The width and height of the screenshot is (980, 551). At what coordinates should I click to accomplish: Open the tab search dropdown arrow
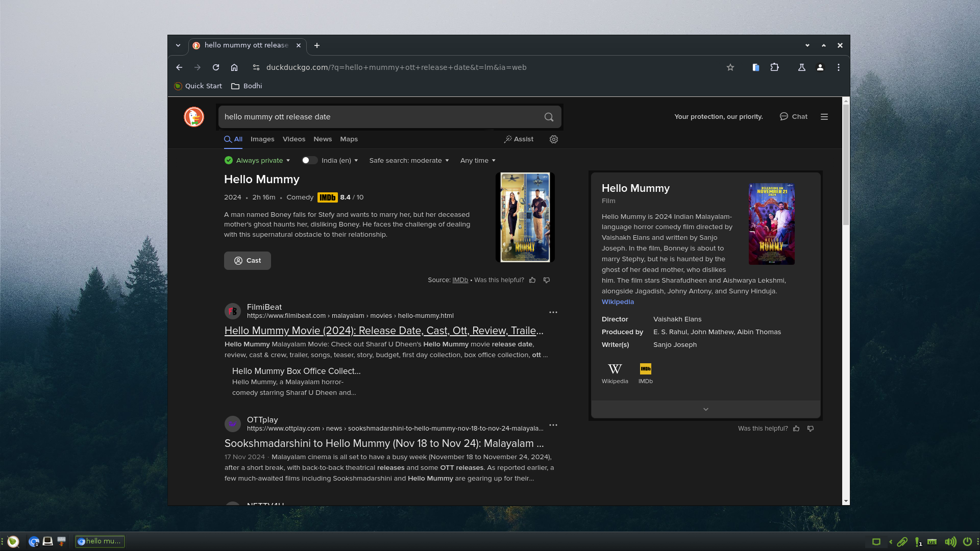tap(178, 45)
